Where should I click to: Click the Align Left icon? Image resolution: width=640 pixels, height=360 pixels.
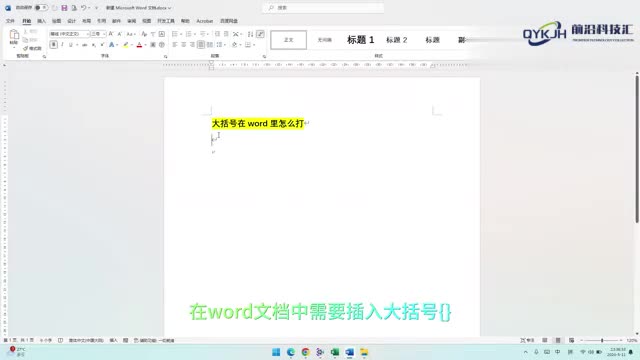point(175,44)
